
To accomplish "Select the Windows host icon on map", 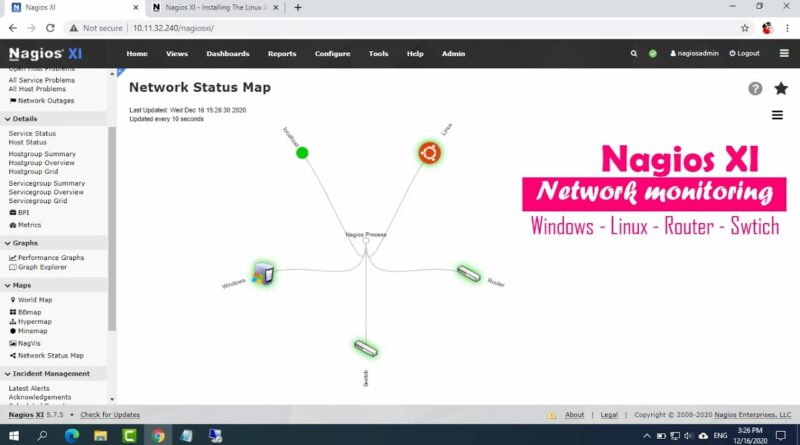I will click(x=264, y=273).
